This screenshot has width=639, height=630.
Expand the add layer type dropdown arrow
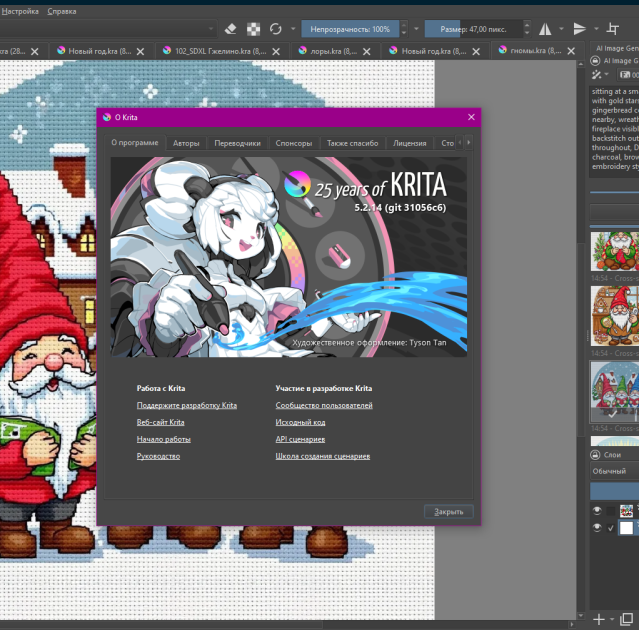pyautogui.click(x=612, y=619)
